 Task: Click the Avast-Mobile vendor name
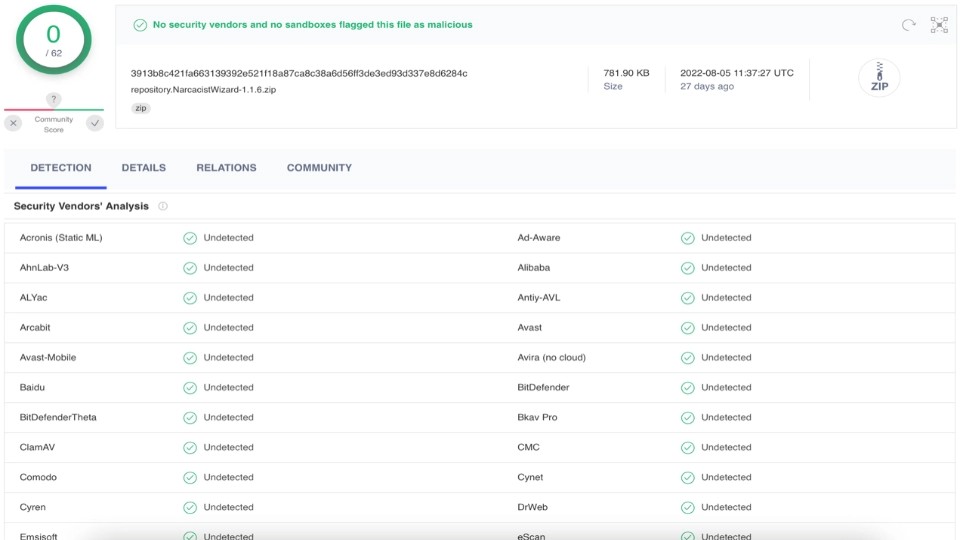point(48,358)
